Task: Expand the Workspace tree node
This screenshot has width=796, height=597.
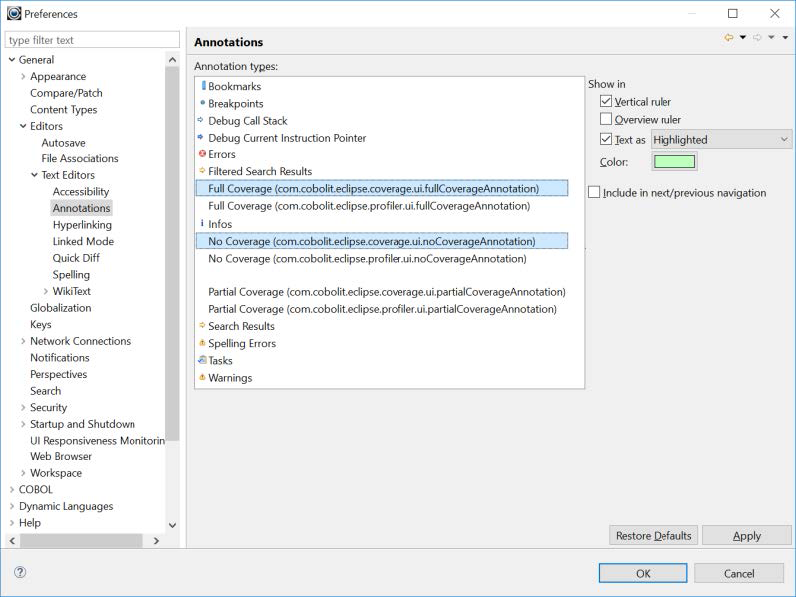Action: pyautogui.click(x=23, y=473)
